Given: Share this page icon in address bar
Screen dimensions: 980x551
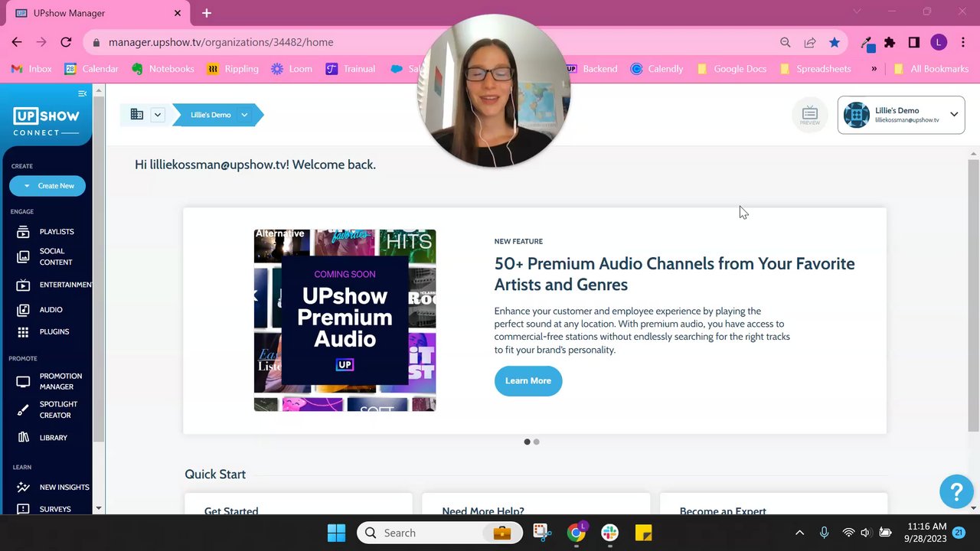Looking at the screenshot, I should tap(810, 42).
